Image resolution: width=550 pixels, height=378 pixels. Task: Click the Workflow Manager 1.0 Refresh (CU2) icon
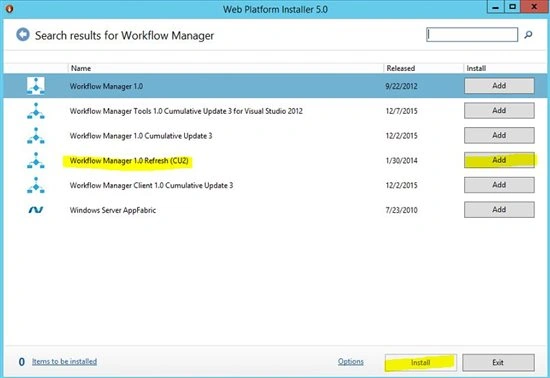click(36, 160)
